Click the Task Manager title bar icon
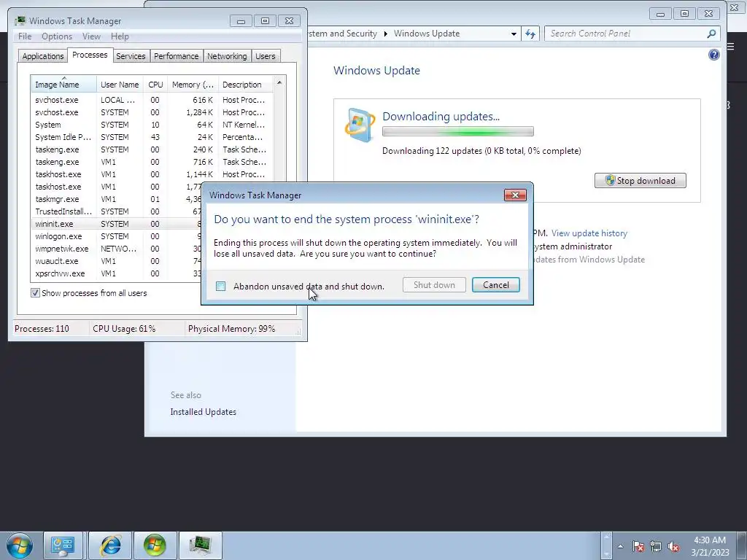747x560 pixels. [20, 21]
